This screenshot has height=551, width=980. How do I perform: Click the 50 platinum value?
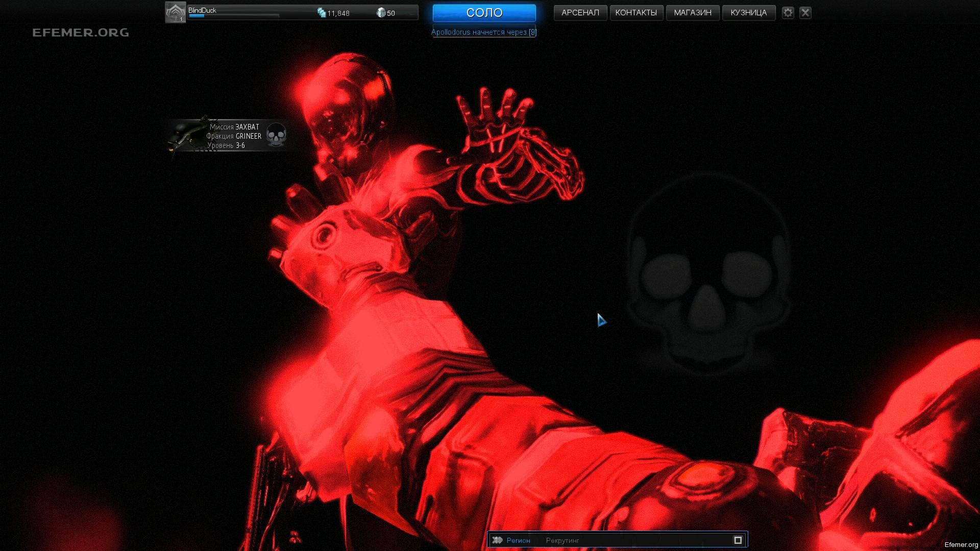[x=391, y=13]
